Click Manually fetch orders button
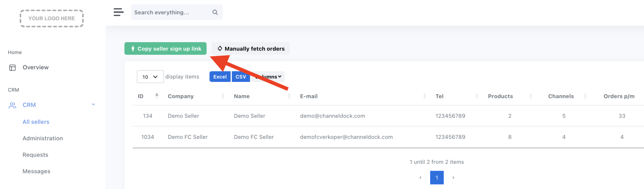Image resolution: width=644 pixels, height=189 pixels. pyautogui.click(x=251, y=49)
